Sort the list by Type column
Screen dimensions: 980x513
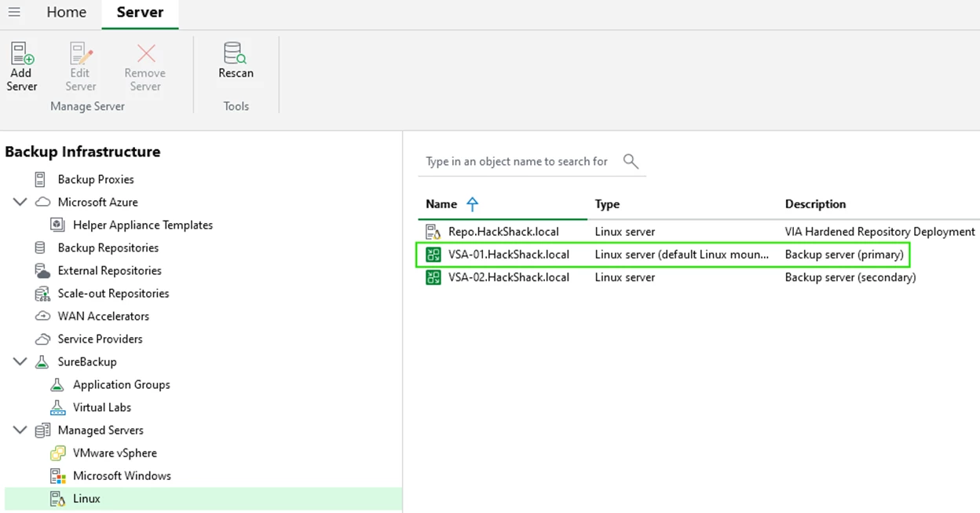click(607, 204)
